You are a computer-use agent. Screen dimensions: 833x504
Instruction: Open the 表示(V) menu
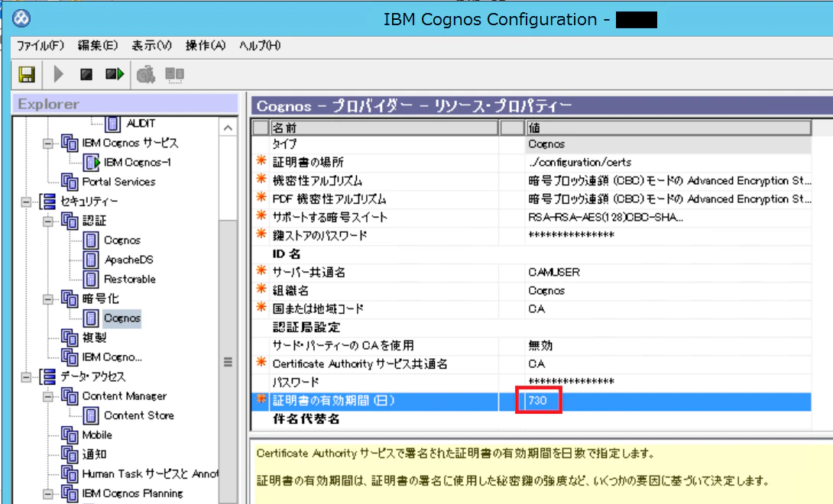tap(152, 46)
